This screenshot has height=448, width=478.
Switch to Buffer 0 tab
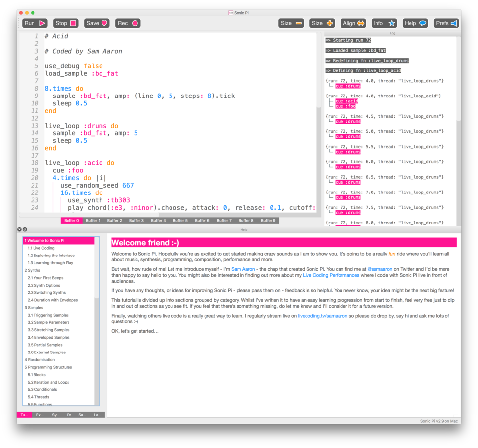pyautogui.click(x=71, y=221)
